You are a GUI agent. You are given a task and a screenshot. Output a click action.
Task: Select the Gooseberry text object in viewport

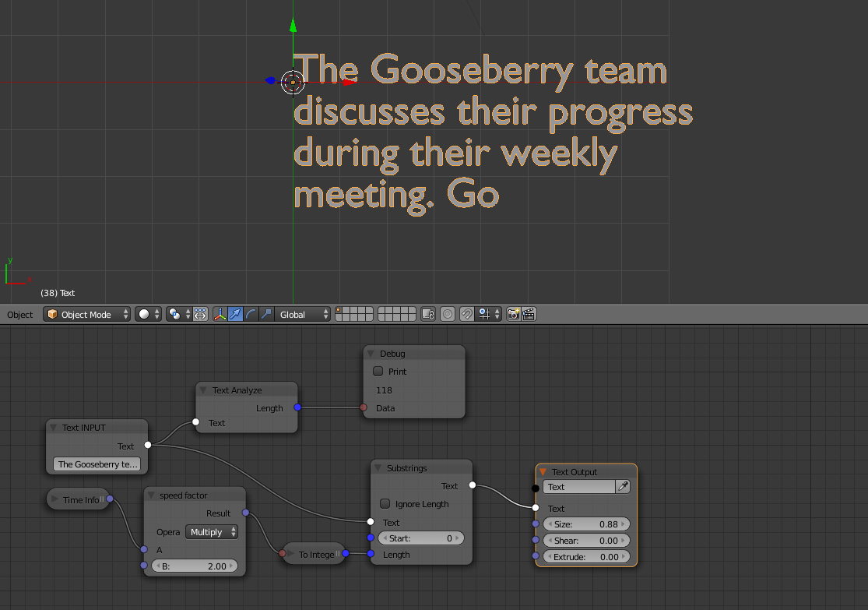pyautogui.click(x=493, y=133)
